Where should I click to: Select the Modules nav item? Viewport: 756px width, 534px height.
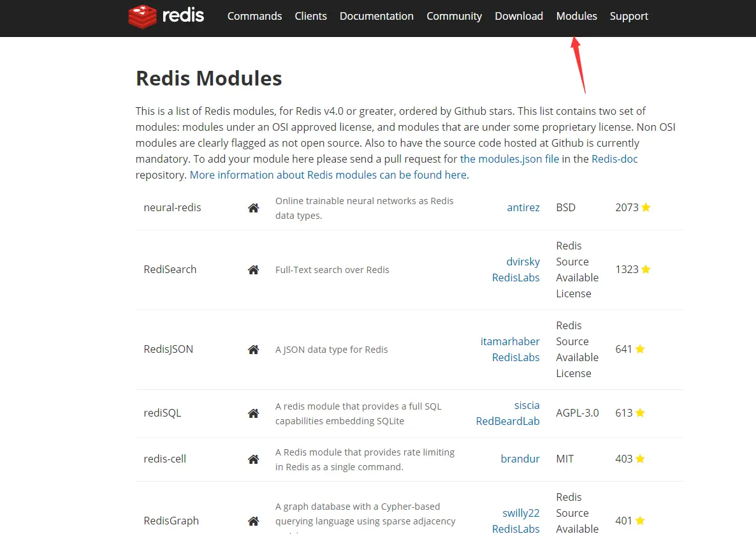(x=577, y=16)
